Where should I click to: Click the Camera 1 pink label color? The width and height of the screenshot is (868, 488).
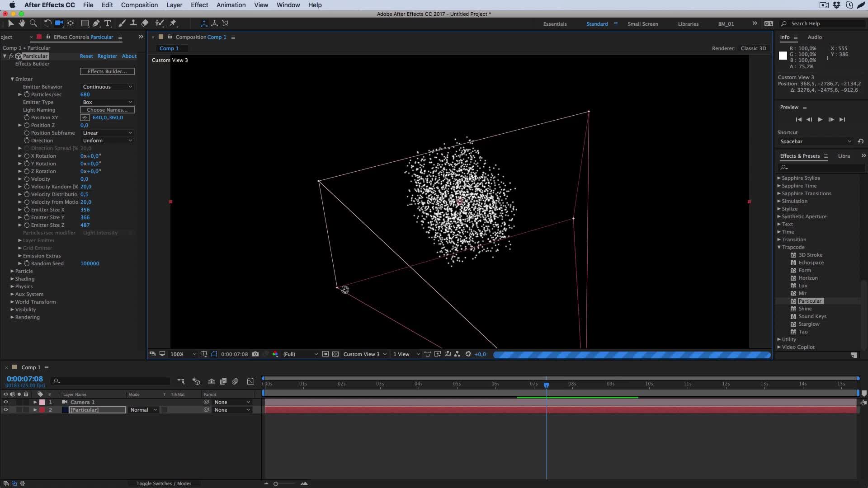[x=42, y=402]
